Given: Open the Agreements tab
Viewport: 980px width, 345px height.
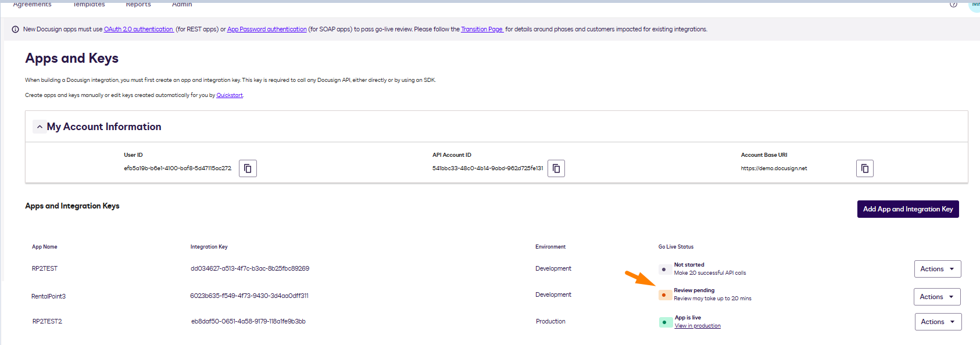Looking at the screenshot, I should pyautogui.click(x=32, y=4).
